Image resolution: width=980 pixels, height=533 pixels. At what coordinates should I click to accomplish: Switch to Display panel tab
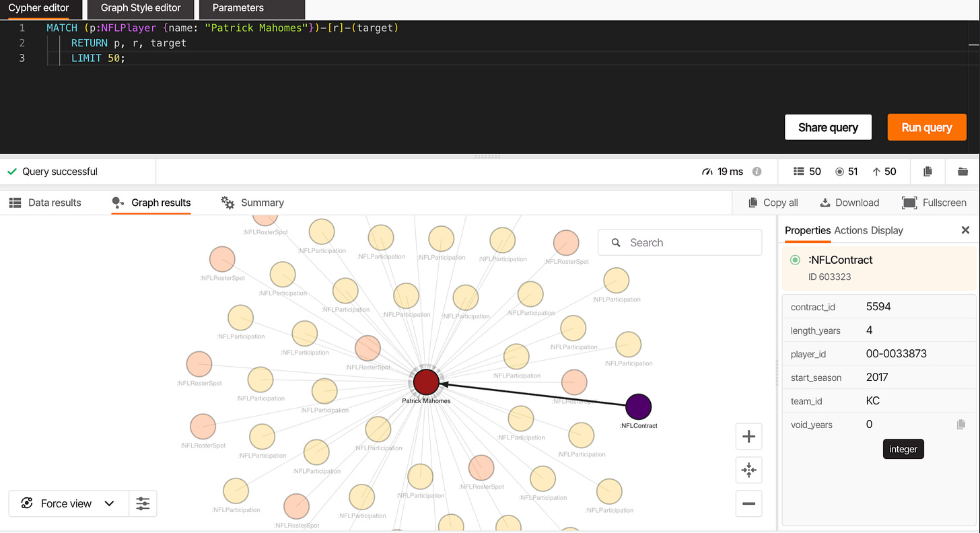pyautogui.click(x=887, y=230)
